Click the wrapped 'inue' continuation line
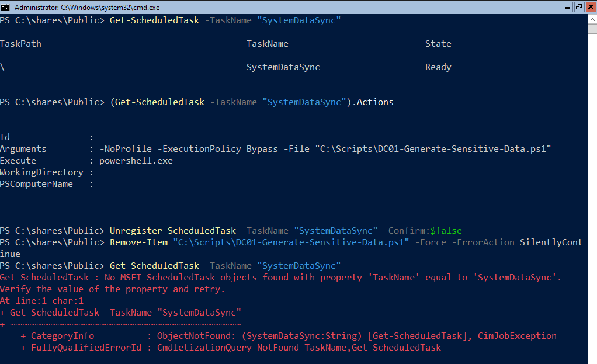Screen dimensions: 597x364 [x=10, y=254]
